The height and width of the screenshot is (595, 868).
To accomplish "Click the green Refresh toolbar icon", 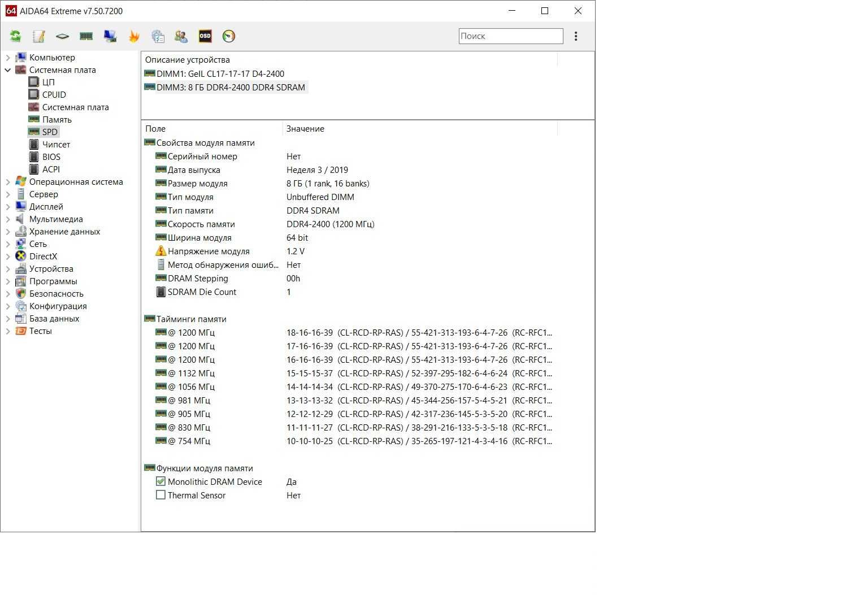I will click(x=15, y=36).
